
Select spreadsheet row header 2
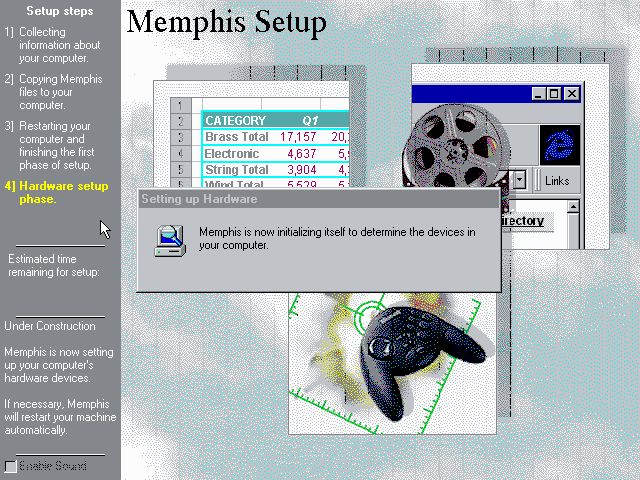pyautogui.click(x=180, y=121)
